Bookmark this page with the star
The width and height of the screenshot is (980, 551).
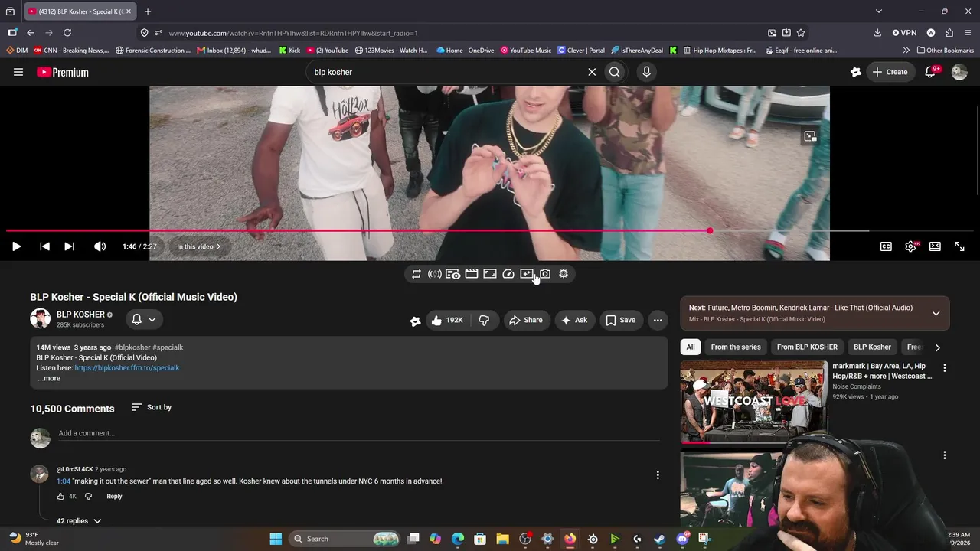coord(801,33)
